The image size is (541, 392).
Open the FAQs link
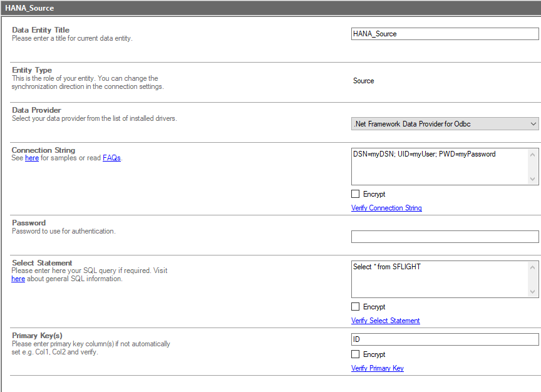coord(111,158)
